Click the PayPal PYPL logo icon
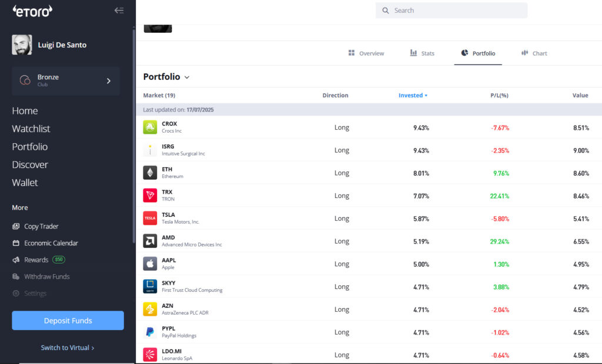 point(150,332)
